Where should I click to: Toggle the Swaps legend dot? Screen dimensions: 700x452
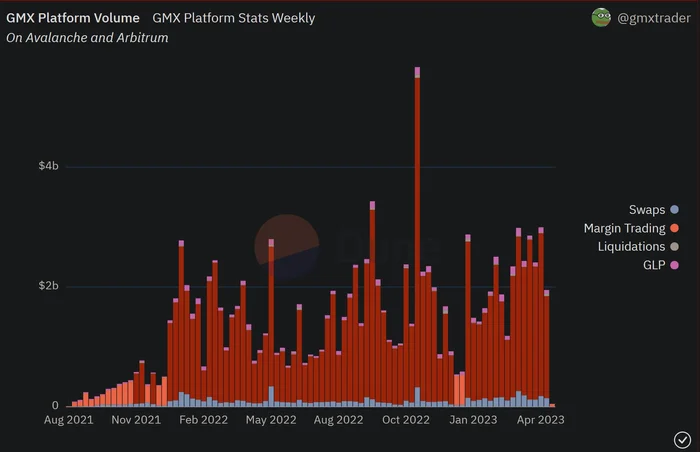click(x=675, y=209)
